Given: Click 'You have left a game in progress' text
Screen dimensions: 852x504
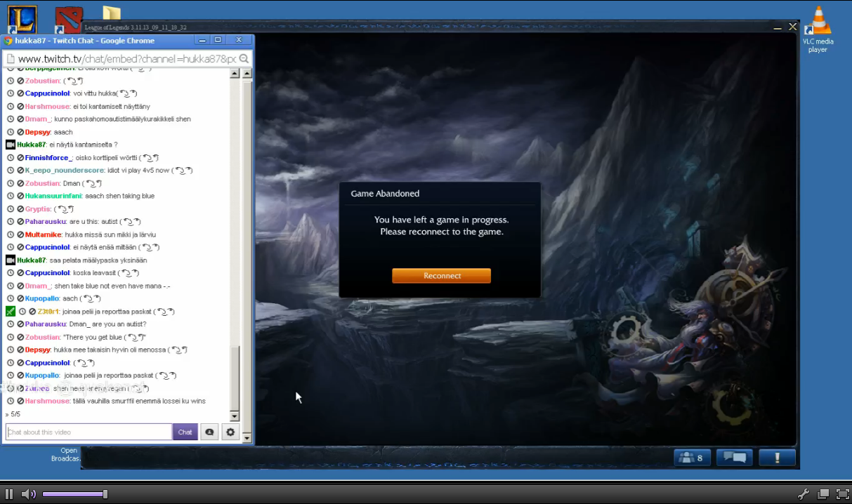Looking at the screenshot, I should click(x=441, y=220).
